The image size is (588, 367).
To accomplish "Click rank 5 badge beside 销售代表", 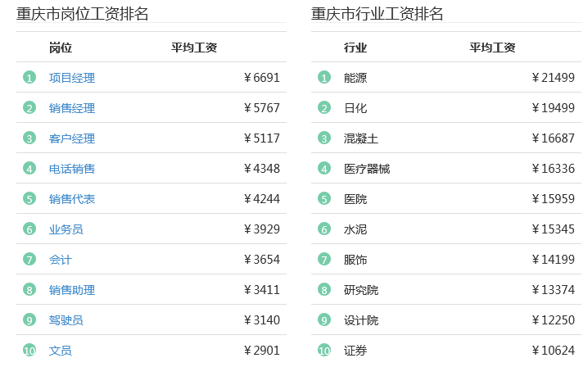I will (x=29, y=198).
